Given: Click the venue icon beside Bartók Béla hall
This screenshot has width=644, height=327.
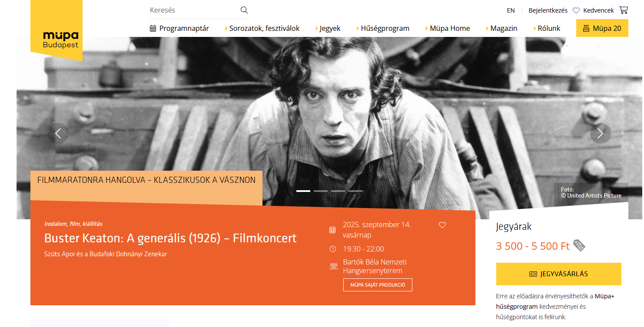Looking at the screenshot, I should click(334, 266).
